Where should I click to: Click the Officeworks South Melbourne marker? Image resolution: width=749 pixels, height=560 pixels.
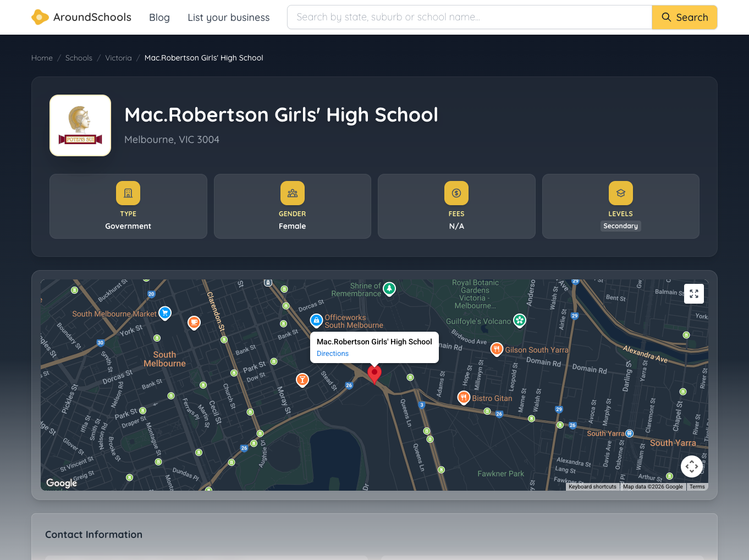[316, 321]
